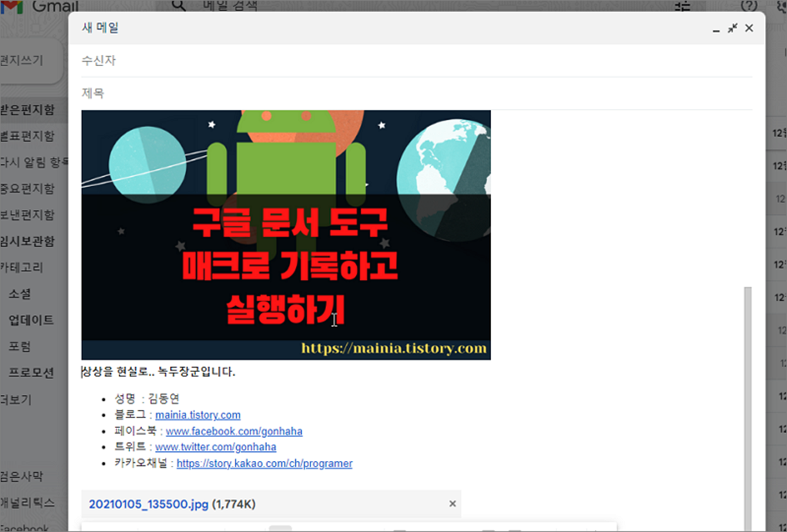Open the 프로모션 category
This screenshot has height=532, width=787.
tap(31, 373)
